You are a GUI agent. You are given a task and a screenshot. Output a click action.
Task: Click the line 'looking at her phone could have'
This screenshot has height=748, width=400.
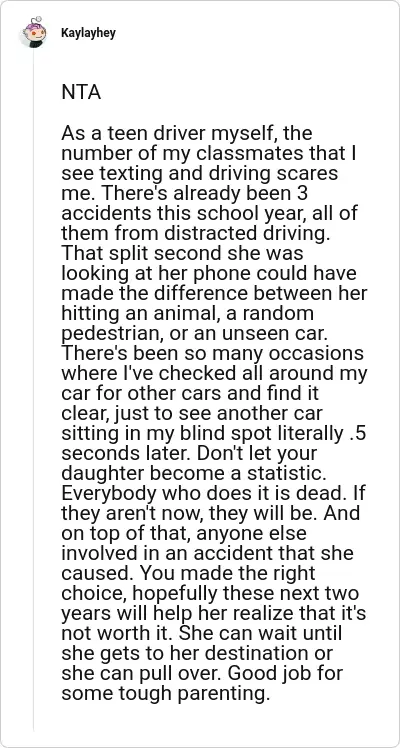click(209, 274)
